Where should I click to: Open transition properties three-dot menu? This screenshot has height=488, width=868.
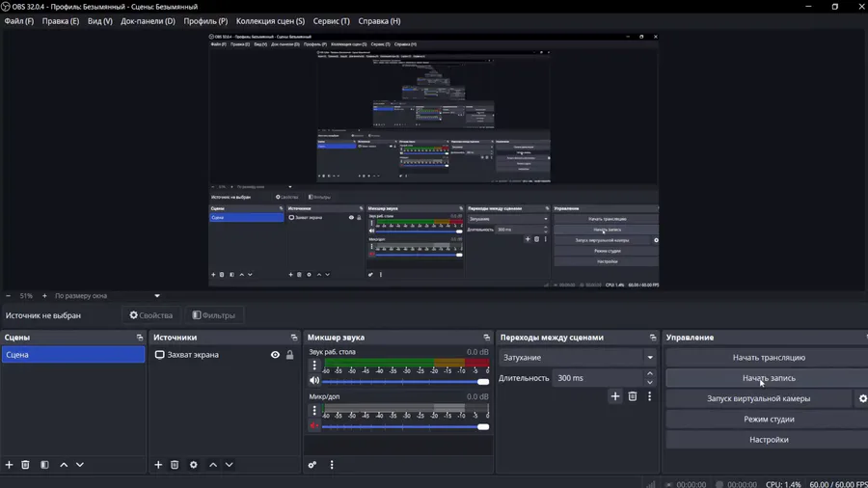649,396
